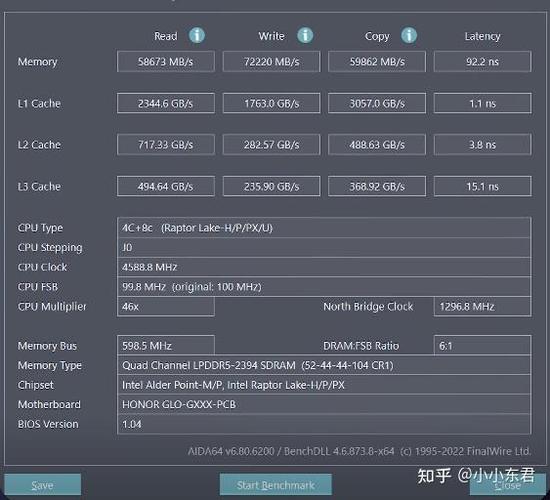Click the DRAM:FSB Ratio value 6:1

483,346
